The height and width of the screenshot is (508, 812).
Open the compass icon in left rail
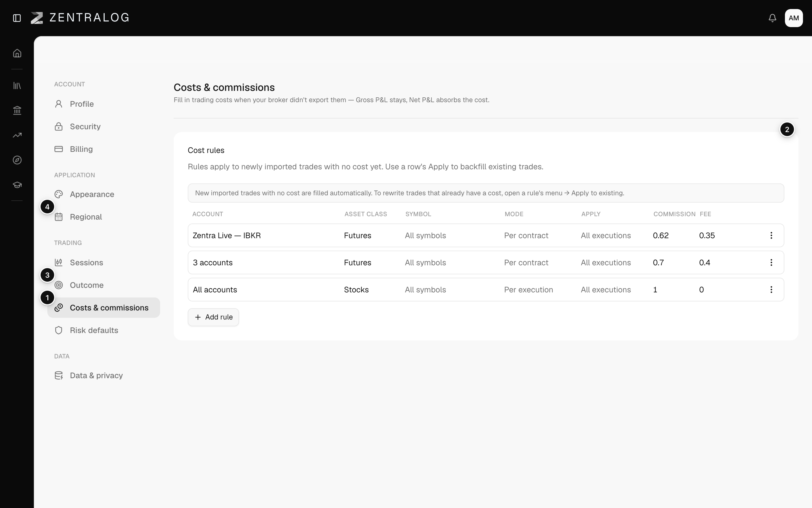pyautogui.click(x=17, y=160)
